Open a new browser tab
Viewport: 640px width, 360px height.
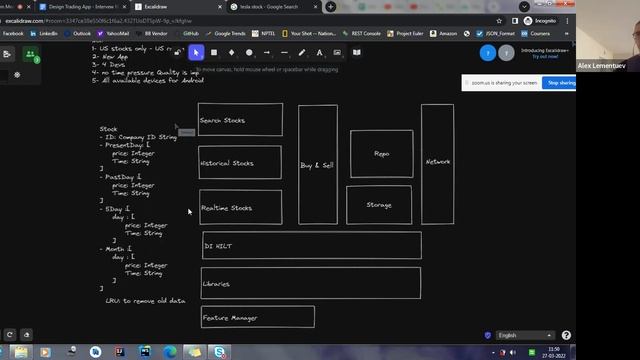(x=331, y=7)
